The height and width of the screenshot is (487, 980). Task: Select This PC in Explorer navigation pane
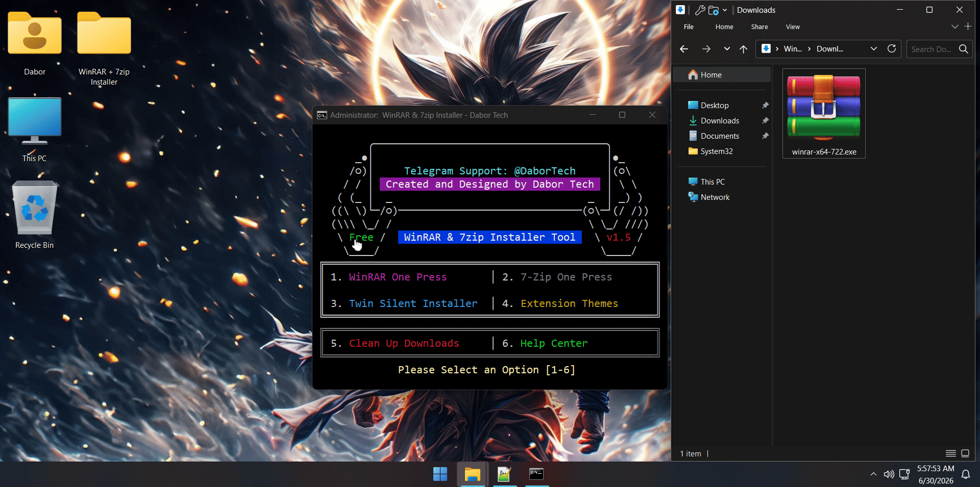point(713,182)
